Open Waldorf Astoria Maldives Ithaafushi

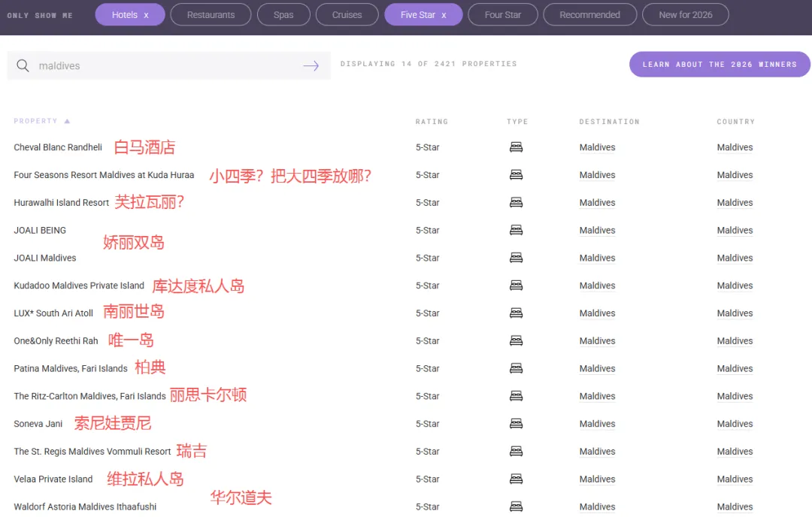coord(85,506)
